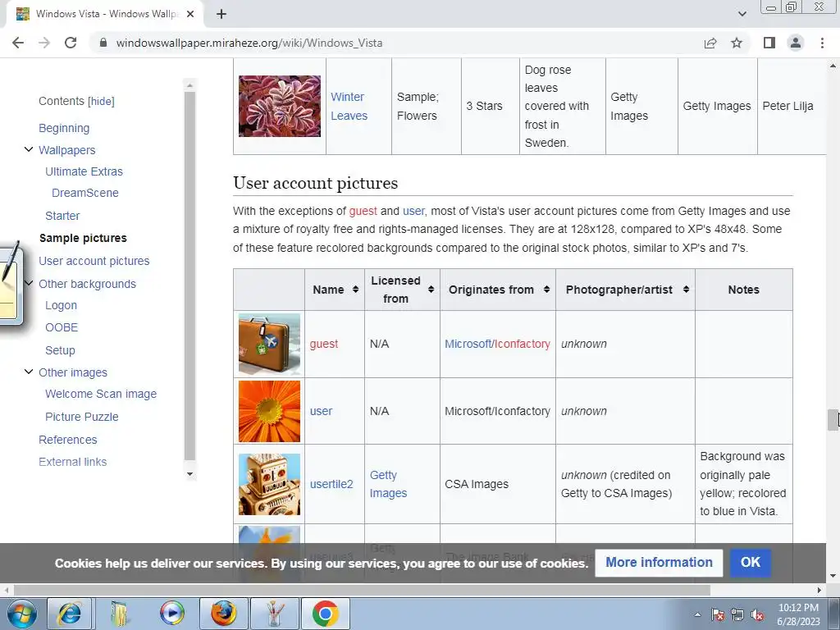Go to Ultimate Extras section
Image resolution: width=840 pixels, height=630 pixels.
coord(84,171)
